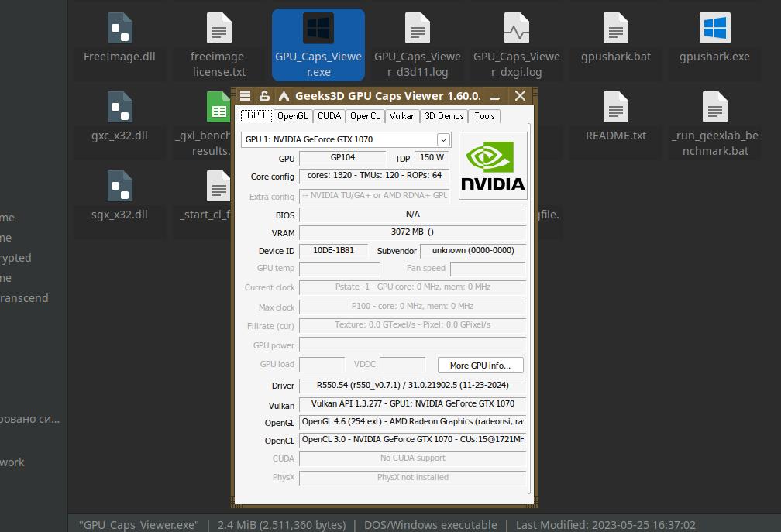Click the PhysX not installed field
Screen dimensions: 781x532
[x=412, y=478]
